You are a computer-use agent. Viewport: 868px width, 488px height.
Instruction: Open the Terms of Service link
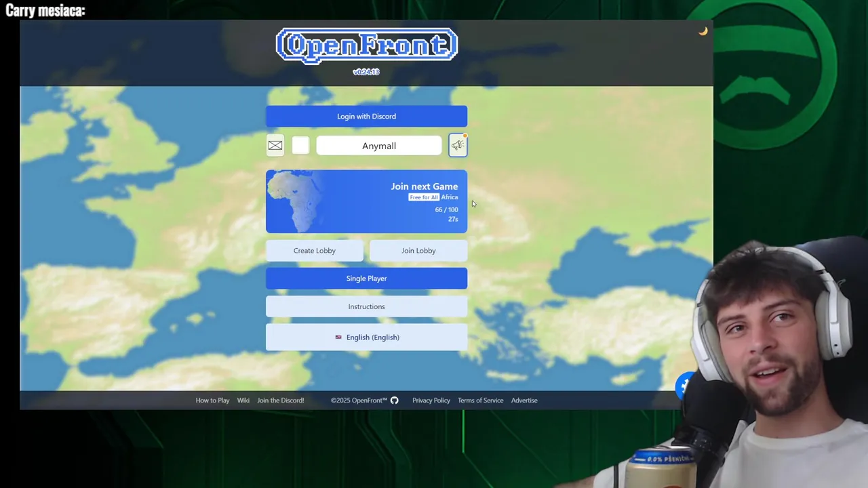[480, 401]
